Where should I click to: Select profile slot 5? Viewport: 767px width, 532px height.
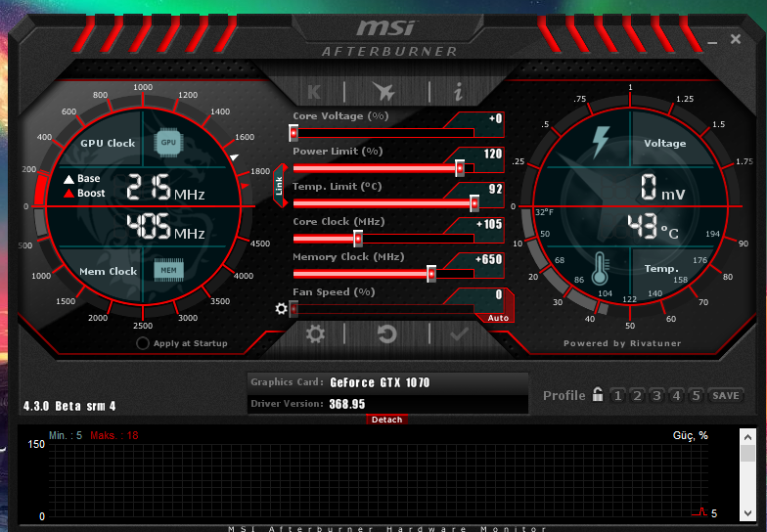click(x=696, y=395)
